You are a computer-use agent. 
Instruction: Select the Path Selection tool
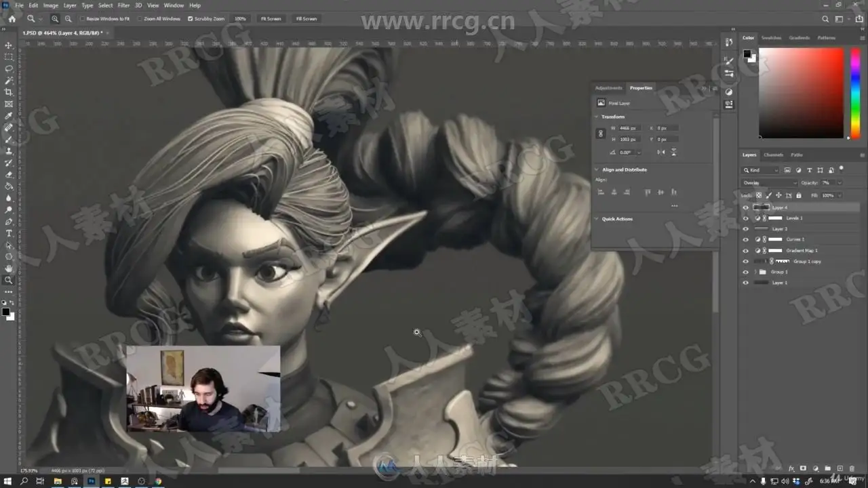point(9,245)
